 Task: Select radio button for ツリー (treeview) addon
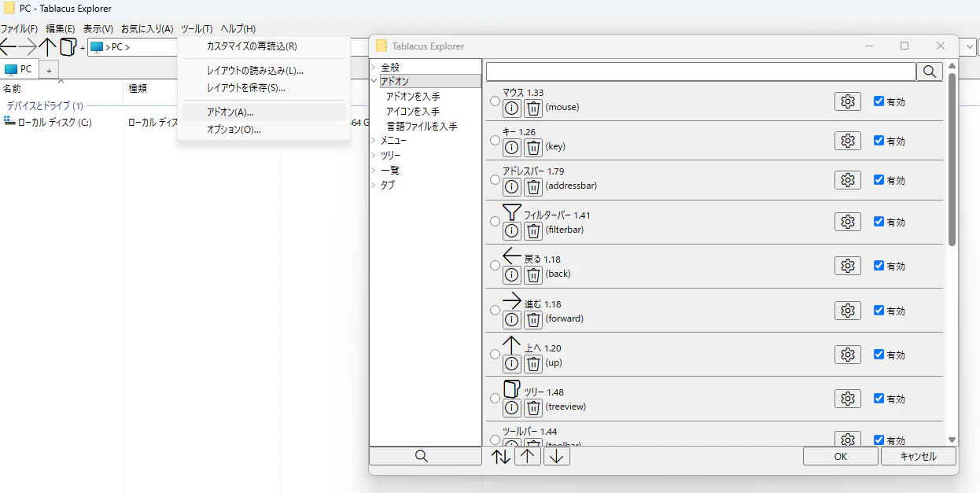[495, 398]
